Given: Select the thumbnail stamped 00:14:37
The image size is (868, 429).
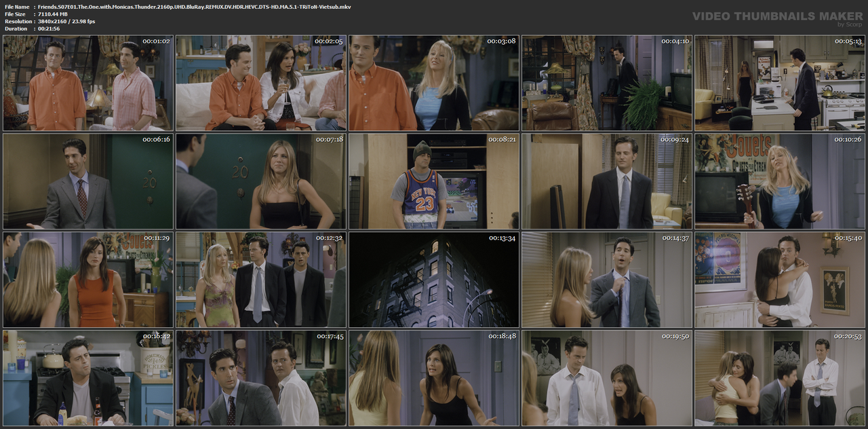Looking at the screenshot, I should coord(607,280).
